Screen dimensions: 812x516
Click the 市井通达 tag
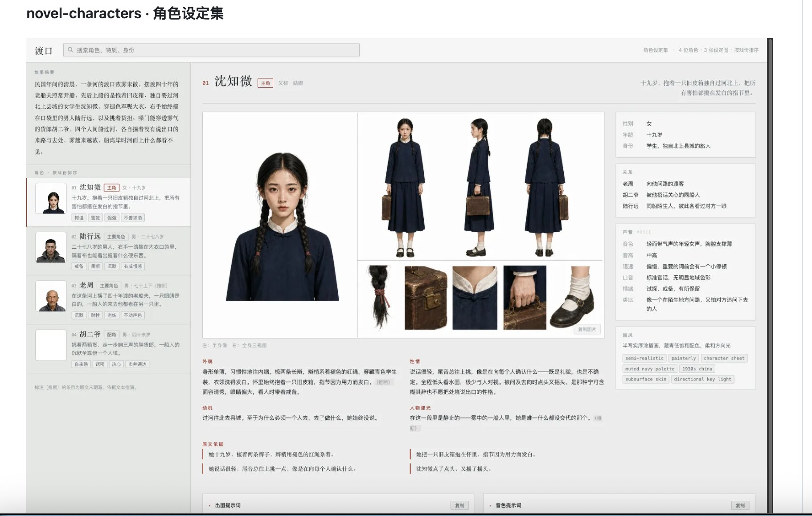point(137,364)
